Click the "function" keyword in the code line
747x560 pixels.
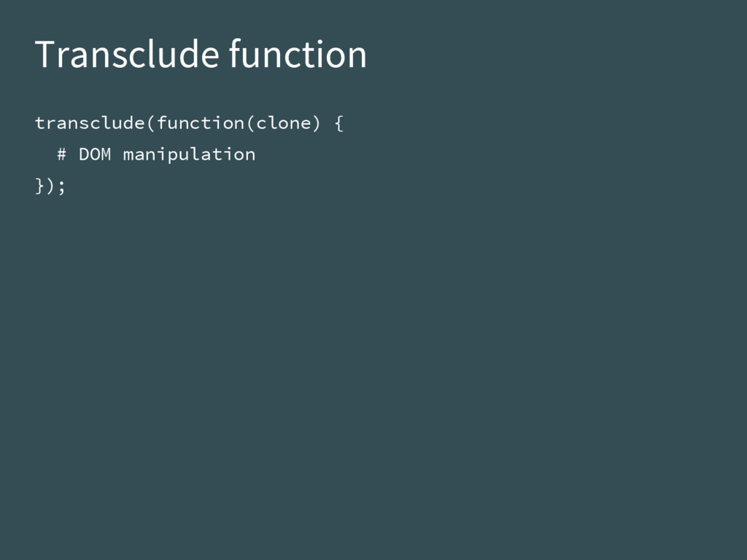coord(201,123)
